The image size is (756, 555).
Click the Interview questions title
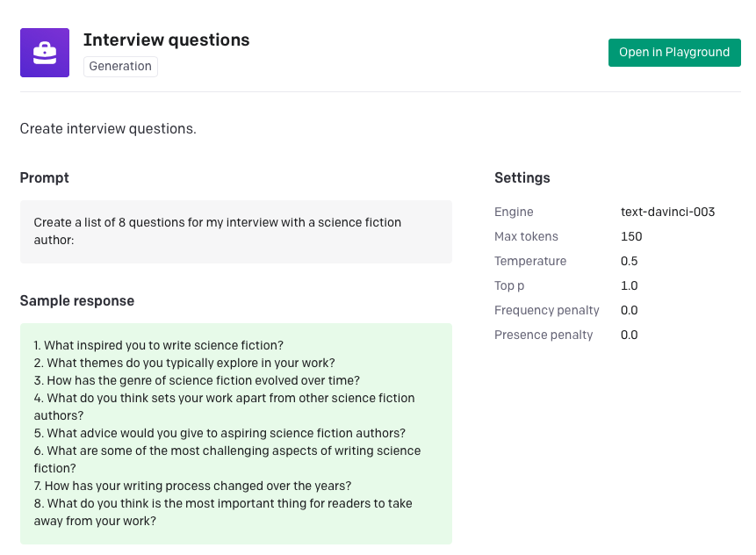pyautogui.click(x=166, y=40)
